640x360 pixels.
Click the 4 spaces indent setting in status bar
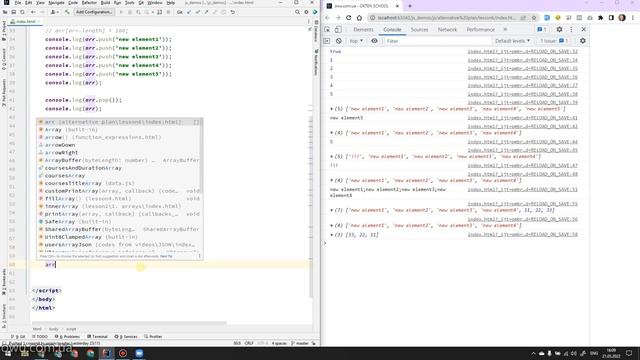pos(279,343)
